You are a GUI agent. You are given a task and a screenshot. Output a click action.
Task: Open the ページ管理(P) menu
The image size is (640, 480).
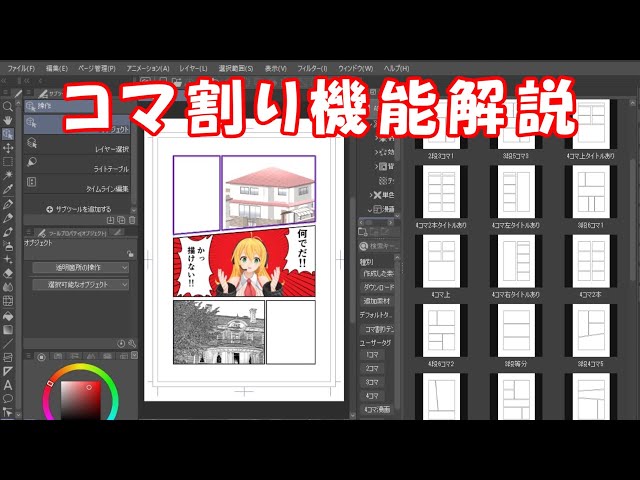[x=97, y=68]
